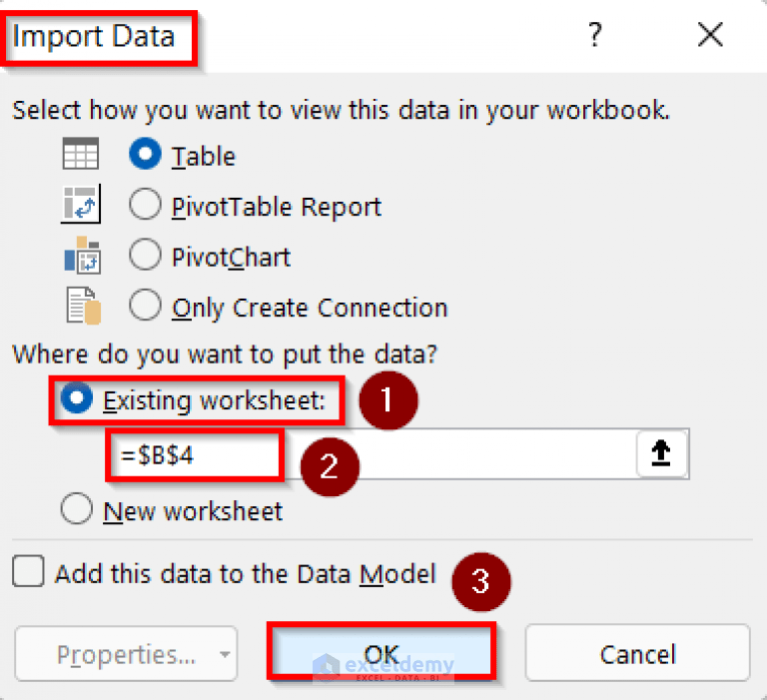This screenshot has height=700, width=767.
Task: Click the collapse dialog range selector arrow
Action: pos(661,453)
